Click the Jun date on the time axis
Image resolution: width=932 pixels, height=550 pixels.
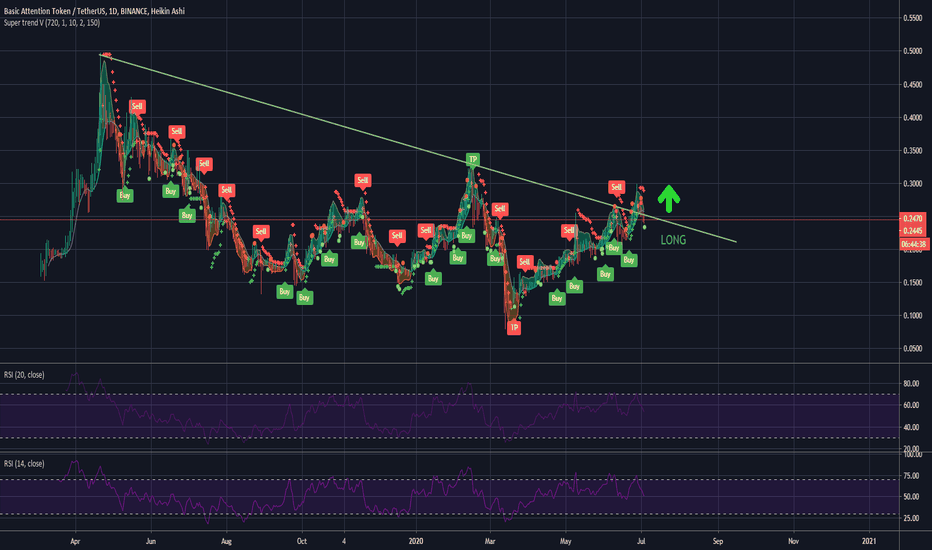[x=151, y=541]
